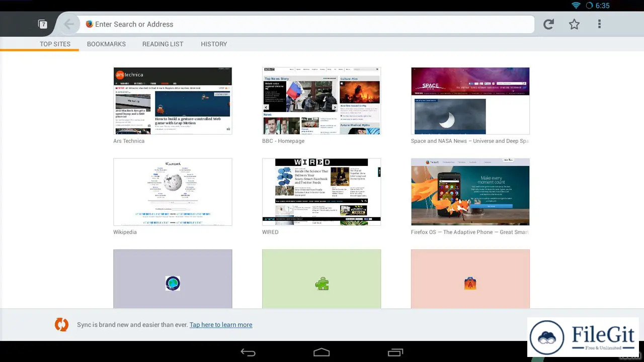The image size is (644, 362).
Task: Focus the Enter Search or Address field
Action: click(x=308, y=24)
